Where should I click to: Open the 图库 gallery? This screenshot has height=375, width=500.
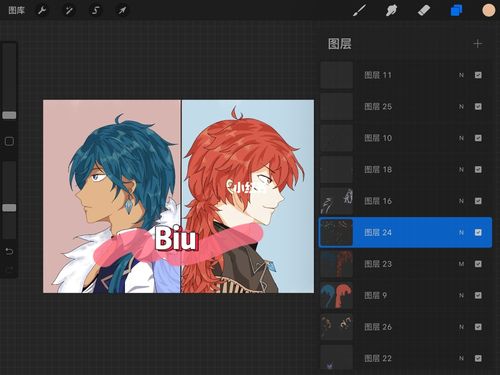pyautogui.click(x=16, y=10)
